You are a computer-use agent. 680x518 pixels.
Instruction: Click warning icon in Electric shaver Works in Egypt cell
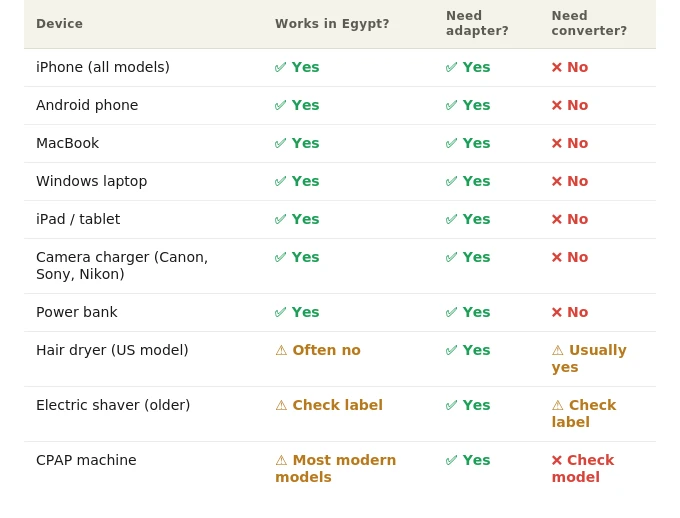[281, 405]
